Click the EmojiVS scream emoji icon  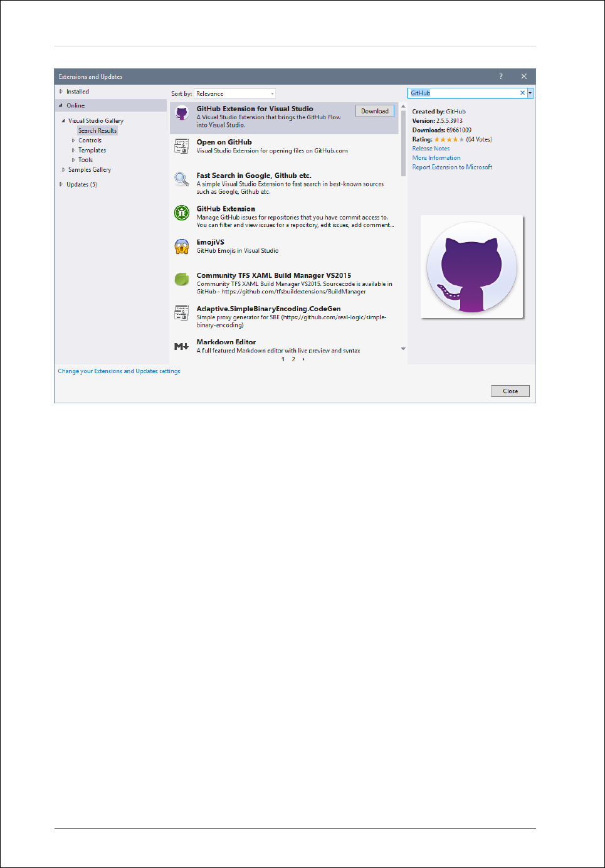click(x=182, y=246)
